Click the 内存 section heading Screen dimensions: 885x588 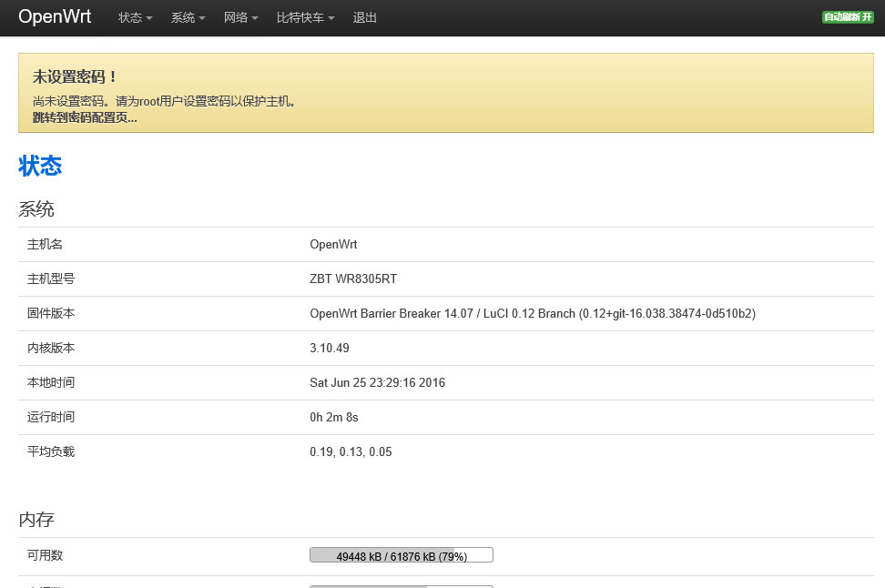36,520
